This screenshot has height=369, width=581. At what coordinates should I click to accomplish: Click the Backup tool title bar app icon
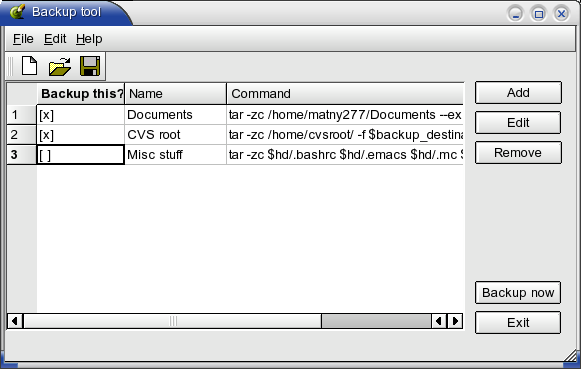pyautogui.click(x=17, y=12)
